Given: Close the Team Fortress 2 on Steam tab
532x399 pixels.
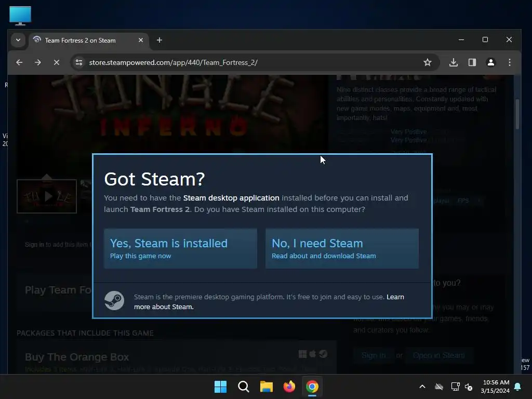Looking at the screenshot, I should coord(141,41).
